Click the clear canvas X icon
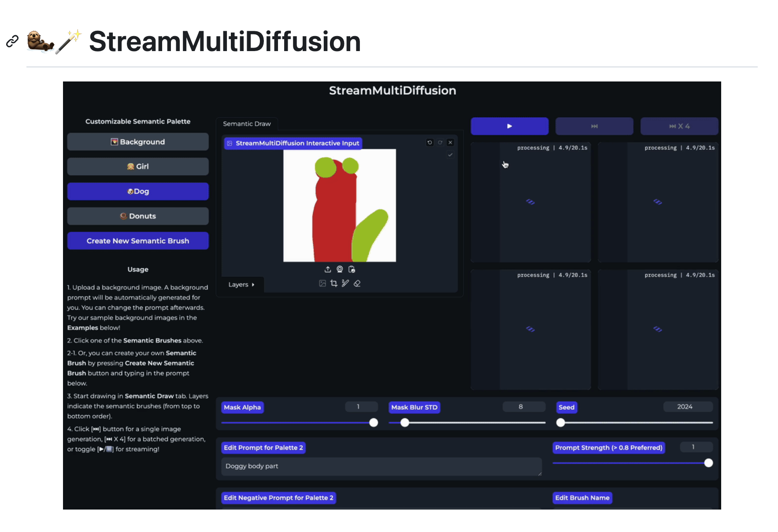 (450, 142)
